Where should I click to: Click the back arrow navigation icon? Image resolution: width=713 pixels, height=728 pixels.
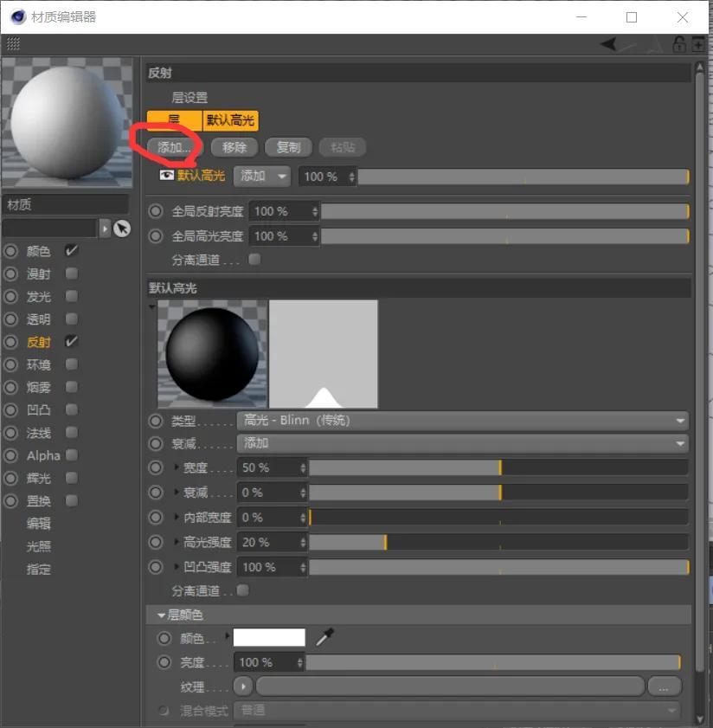coord(610,44)
